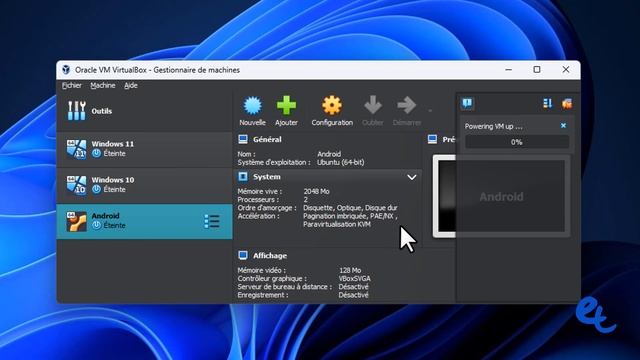Click the Ajouter green plus icon
The width and height of the screenshot is (640, 360).
pyautogui.click(x=287, y=105)
